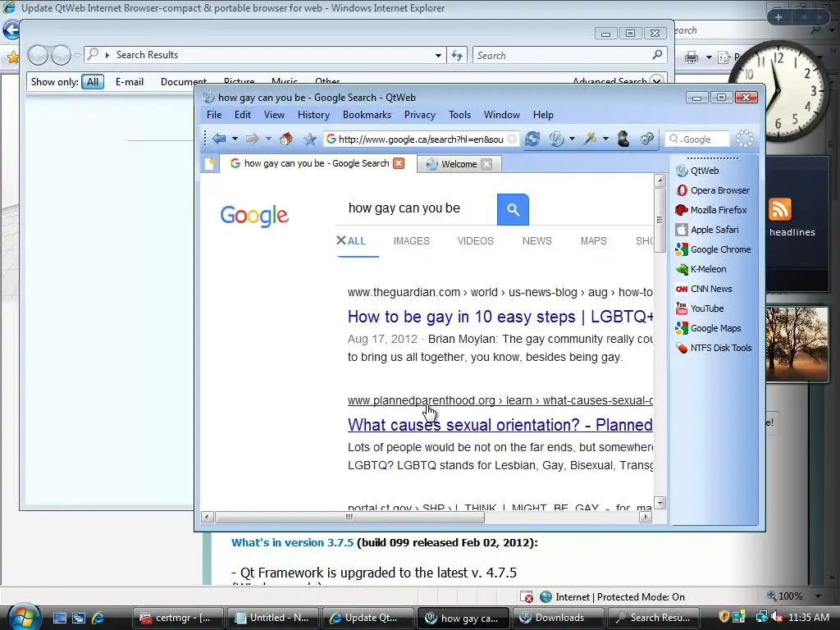
Task: Expand the Search Results address dropdown
Action: (x=438, y=55)
